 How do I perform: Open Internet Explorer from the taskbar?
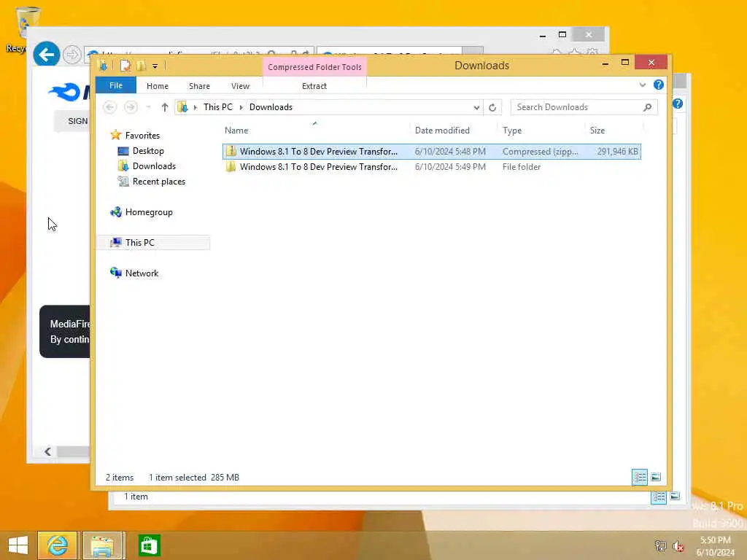(57, 545)
